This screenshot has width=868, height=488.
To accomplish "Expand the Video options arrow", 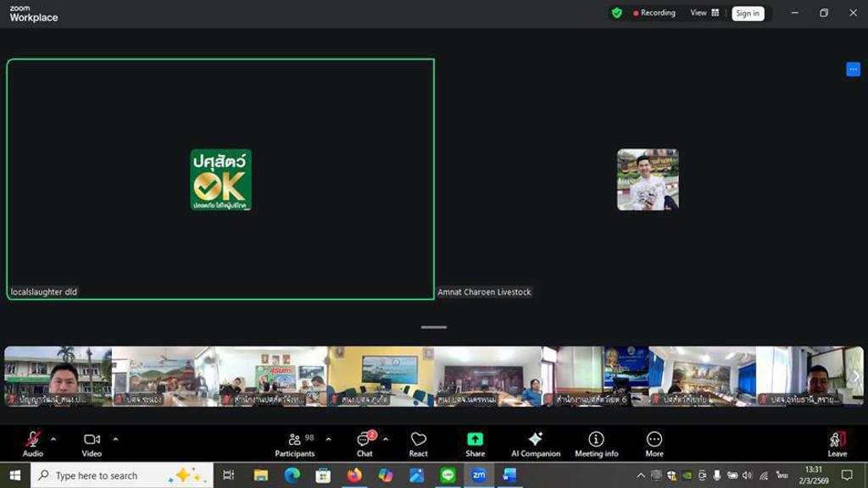I will [115, 439].
